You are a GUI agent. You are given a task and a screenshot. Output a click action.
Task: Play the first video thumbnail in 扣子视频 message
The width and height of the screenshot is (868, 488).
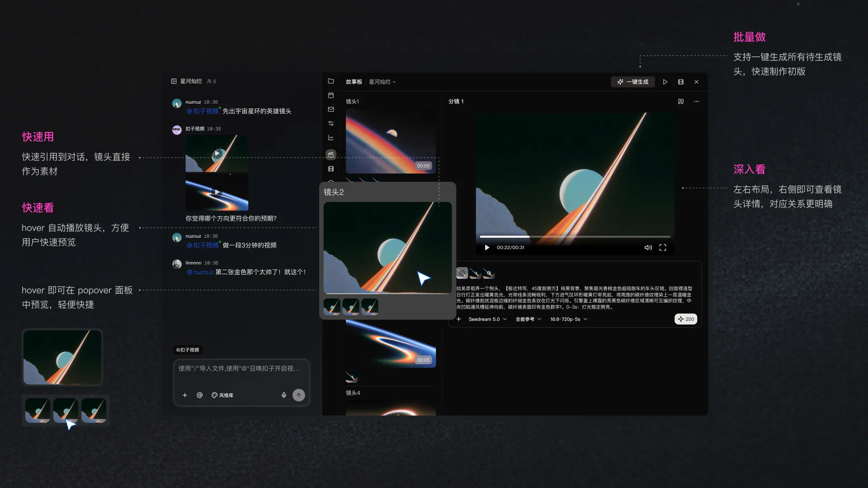(217, 154)
